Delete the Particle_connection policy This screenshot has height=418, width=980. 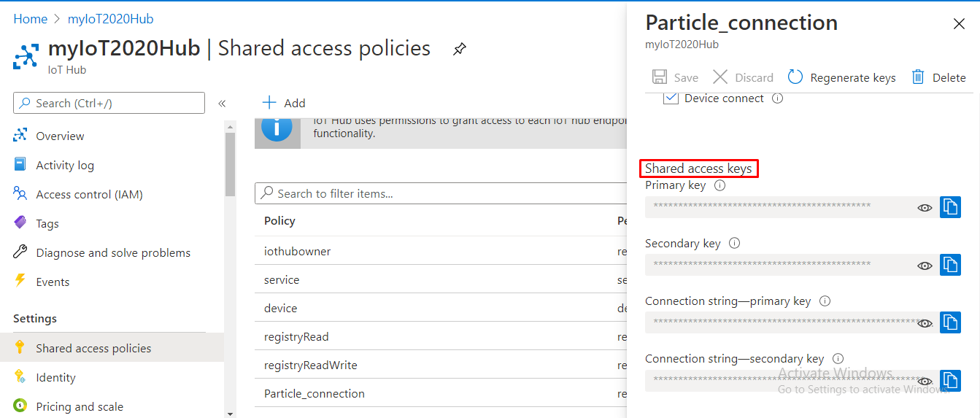click(x=938, y=77)
